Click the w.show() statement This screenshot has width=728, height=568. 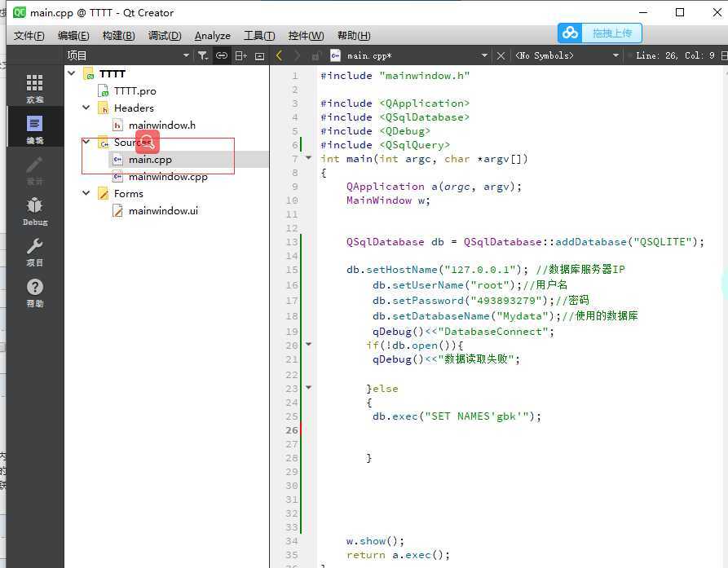pyautogui.click(x=375, y=541)
